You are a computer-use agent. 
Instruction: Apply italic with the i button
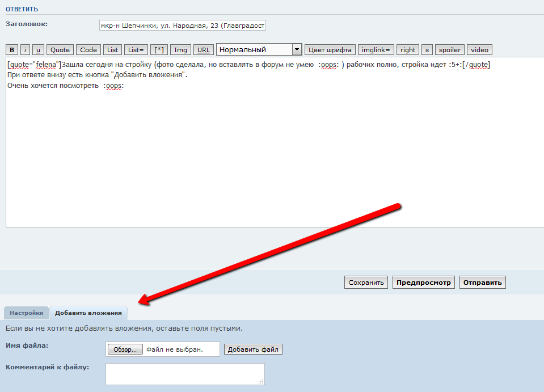pyautogui.click(x=25, y=50)
